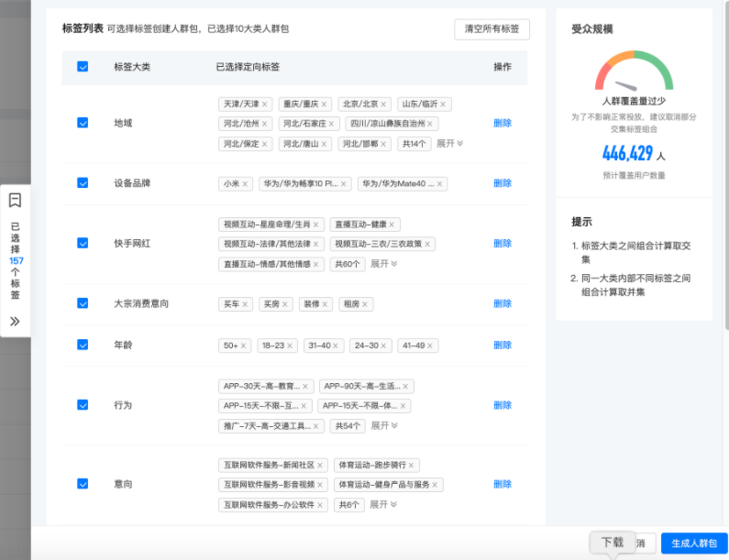Click the 下载 tooltip button
Image resolution: width=729 pixels, height=560 pixels.
(x=613, y=543)
